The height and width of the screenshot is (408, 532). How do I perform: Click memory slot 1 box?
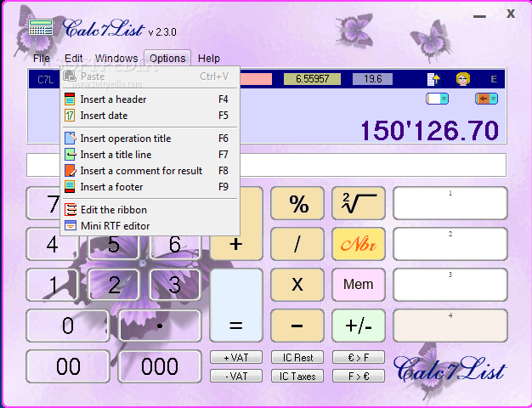point(450,203)
